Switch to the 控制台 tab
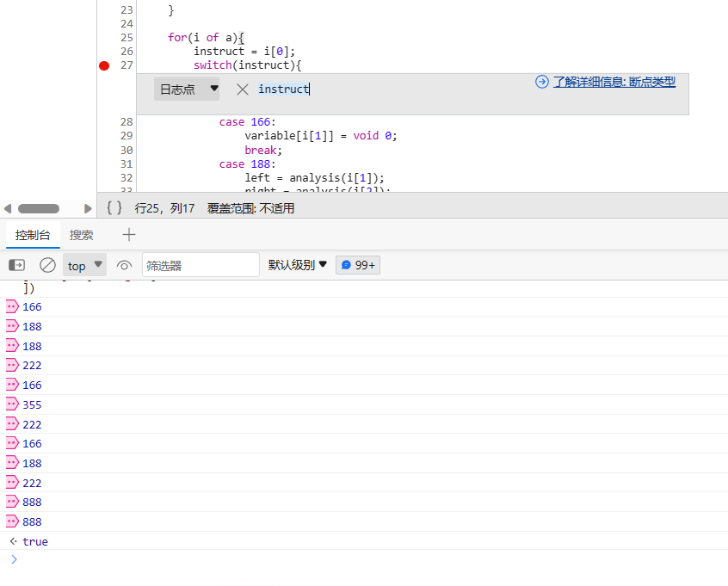 click(33, 235)
